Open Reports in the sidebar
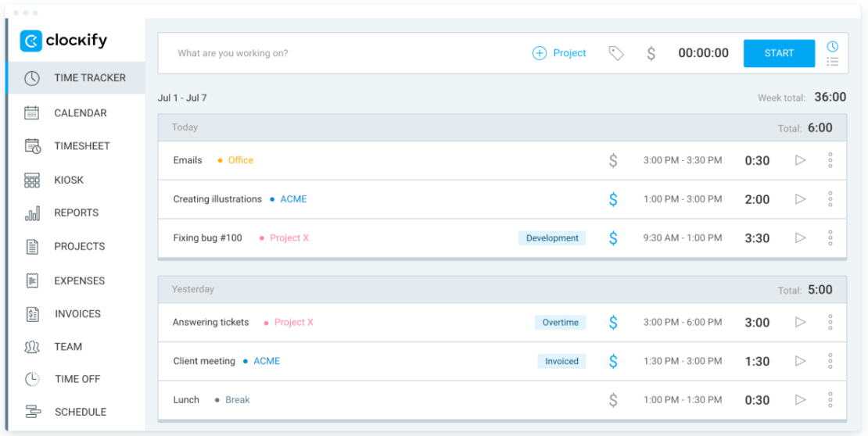 [x=76, y=213]
